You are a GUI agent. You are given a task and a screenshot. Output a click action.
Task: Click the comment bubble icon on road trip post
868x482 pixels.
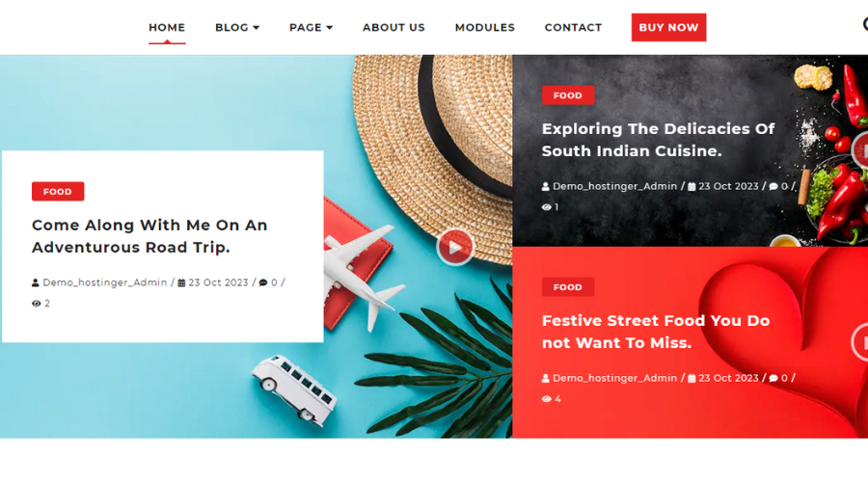tap(263, 282)
